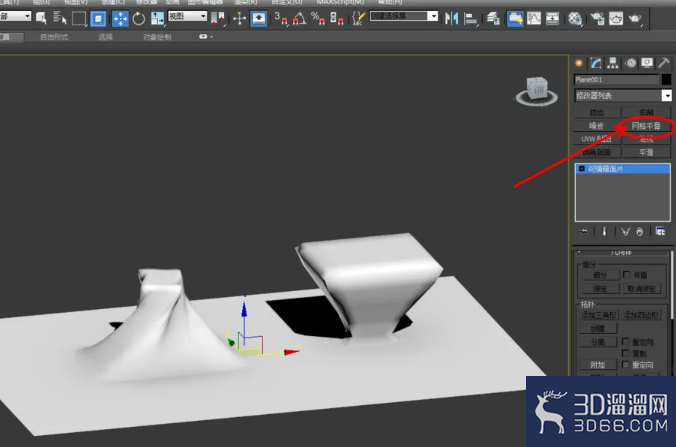
Task: Activate the Select and Move tool
Action: tap(120, 19)
